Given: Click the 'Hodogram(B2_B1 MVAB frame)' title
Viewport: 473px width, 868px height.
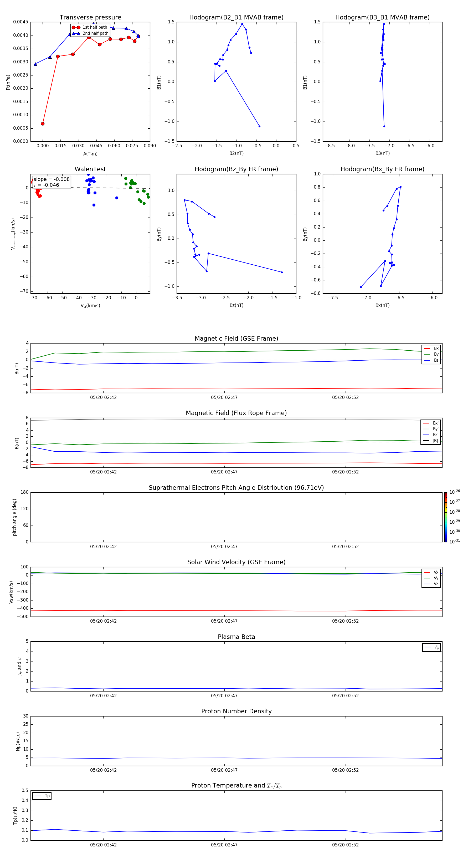Looking at the screenshot, I should pos(236,18).
